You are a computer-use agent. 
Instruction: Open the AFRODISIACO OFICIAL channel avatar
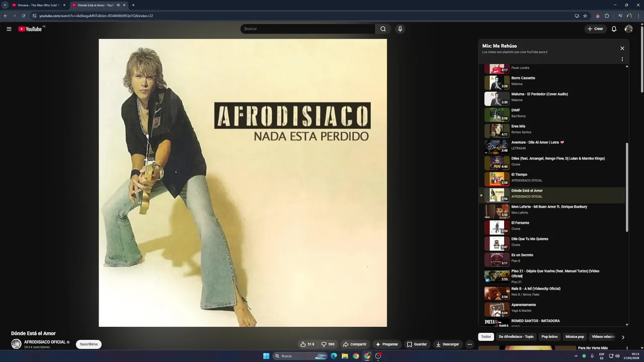(x=16, y=344)
